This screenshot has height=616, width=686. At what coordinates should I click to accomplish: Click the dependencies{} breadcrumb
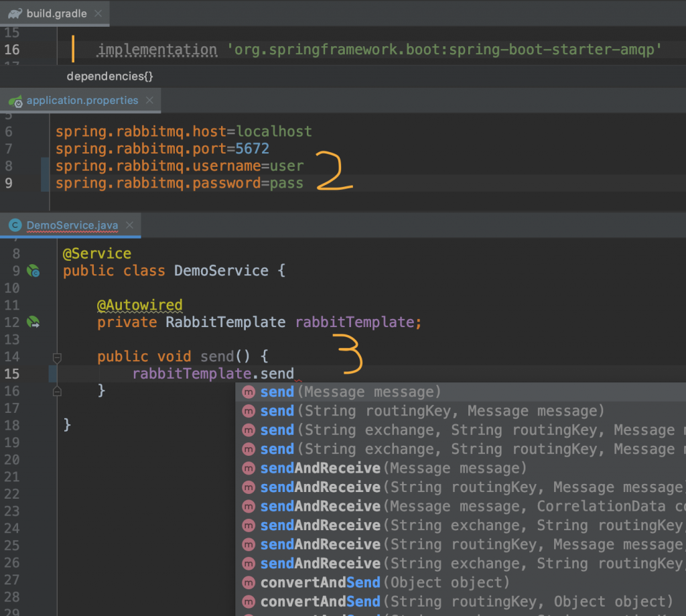click(110, 76)
